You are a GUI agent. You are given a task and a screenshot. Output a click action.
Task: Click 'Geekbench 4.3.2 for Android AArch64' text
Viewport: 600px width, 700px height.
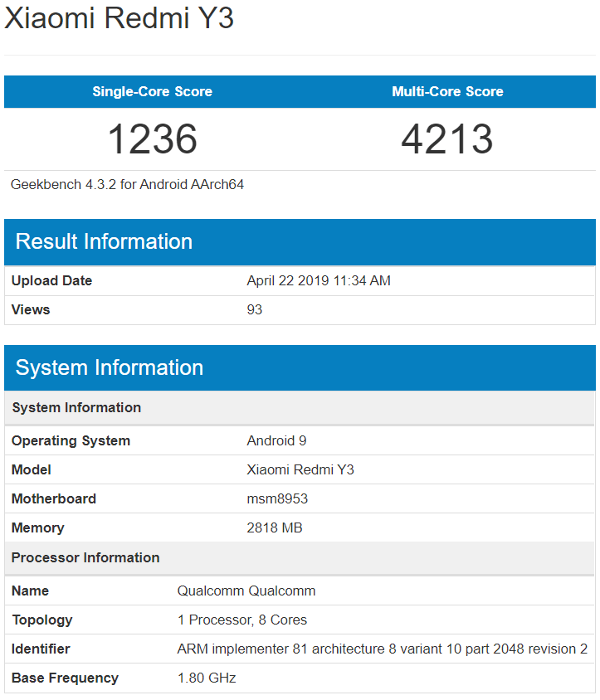point(127,184)
